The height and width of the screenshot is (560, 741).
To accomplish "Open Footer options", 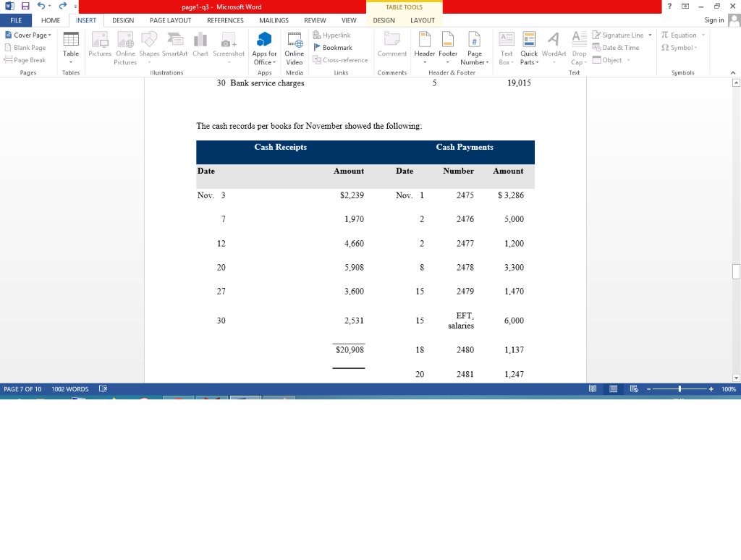I will (447, 48).
